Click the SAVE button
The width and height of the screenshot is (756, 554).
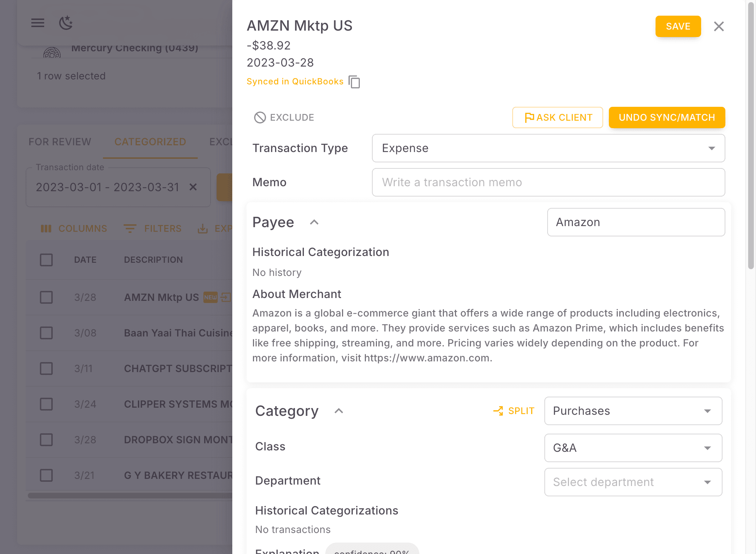coord(678,26)
